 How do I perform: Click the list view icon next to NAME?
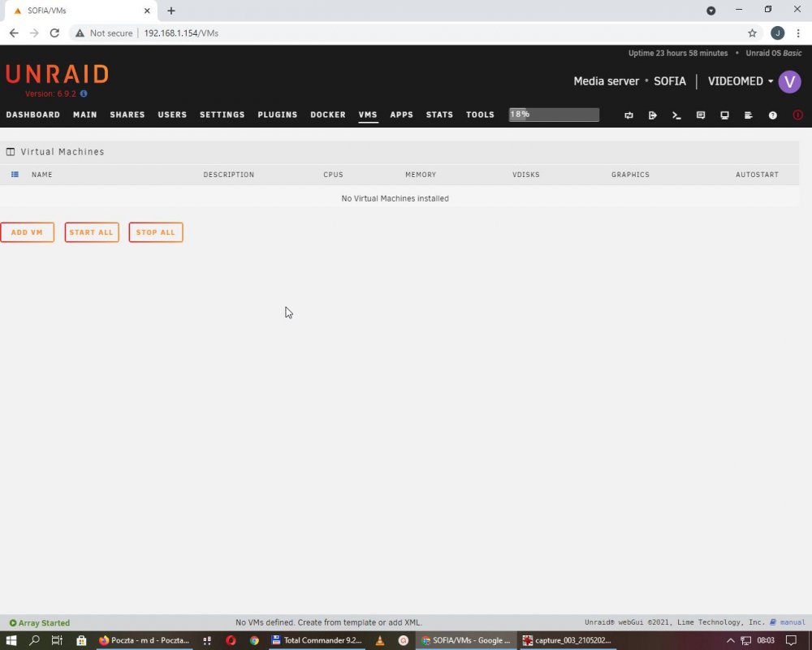click(15, 175)
